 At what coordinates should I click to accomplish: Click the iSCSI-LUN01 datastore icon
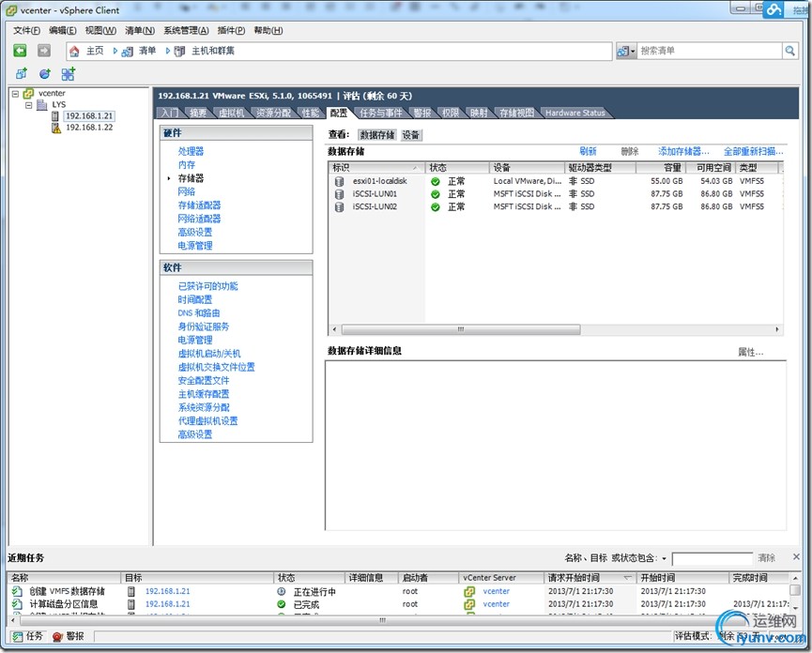339,194
